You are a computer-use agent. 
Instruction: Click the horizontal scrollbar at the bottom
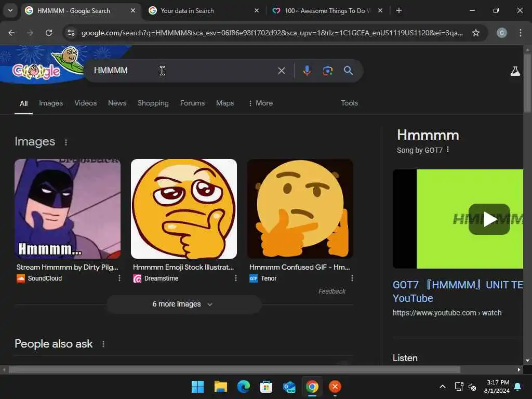(x=234, y=369)
